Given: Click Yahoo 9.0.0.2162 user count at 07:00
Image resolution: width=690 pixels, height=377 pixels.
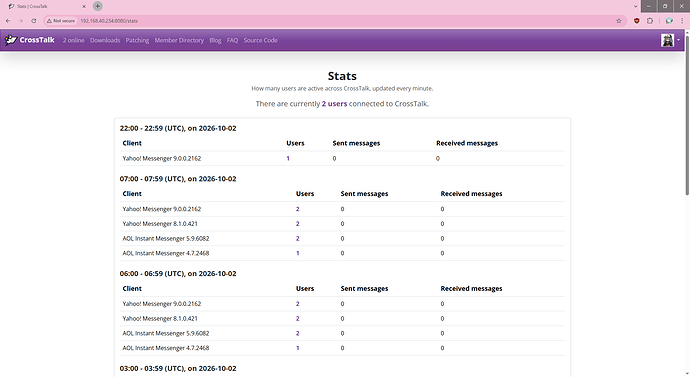Looking at the screenshot, I should [x=297, y=209].
